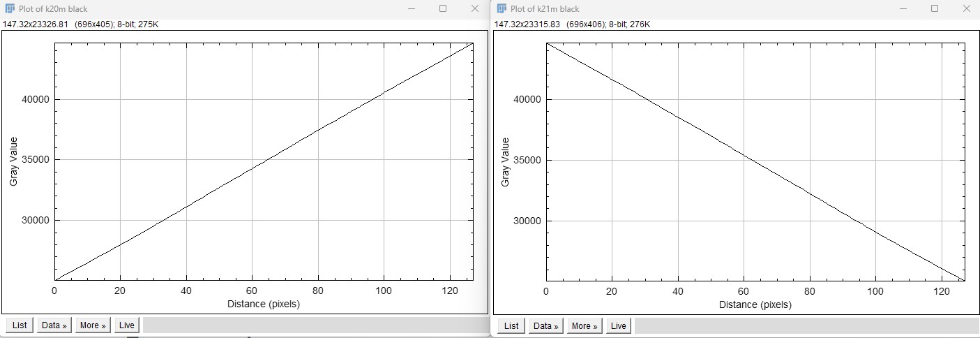Open the Data » menu for k20m plot
Screen dimensions: 980x338
coord(54,325)
